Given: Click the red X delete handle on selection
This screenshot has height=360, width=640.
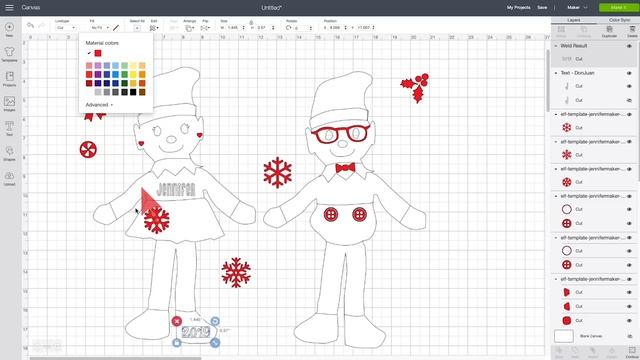Looking at the screenshot, I should (x=177, y=321).
